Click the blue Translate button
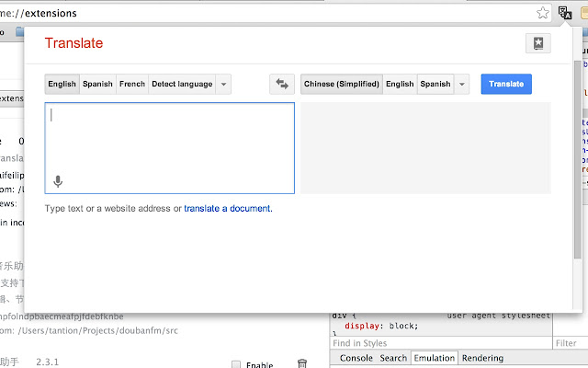This screenshot has width=588, height=368. tap(506, 84)
